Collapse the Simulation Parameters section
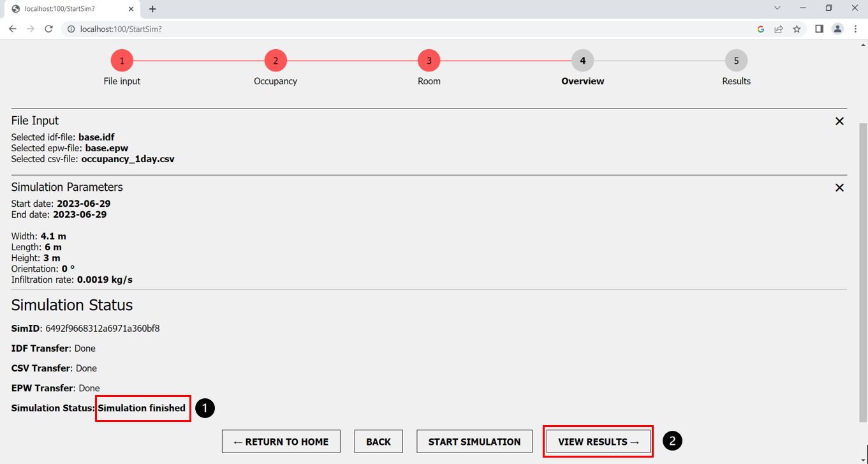The width and height of the screenshot is (868, 464). pos(839,188)
